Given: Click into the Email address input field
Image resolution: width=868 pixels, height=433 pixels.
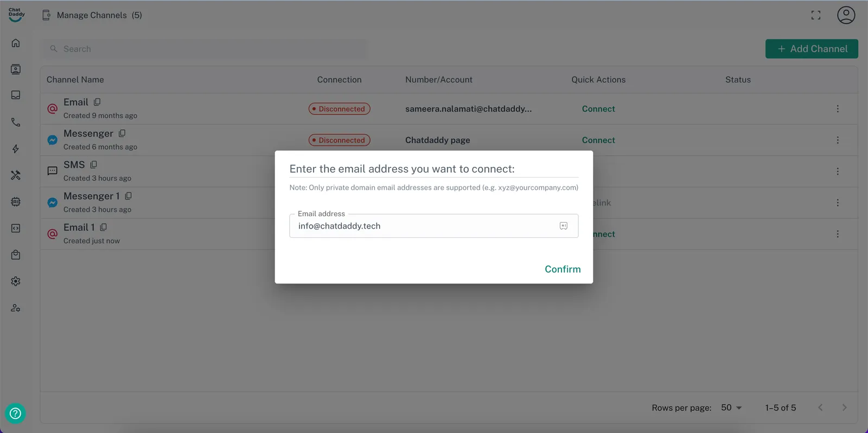Looking at the screenshot, I should click(x=423, y=226).
